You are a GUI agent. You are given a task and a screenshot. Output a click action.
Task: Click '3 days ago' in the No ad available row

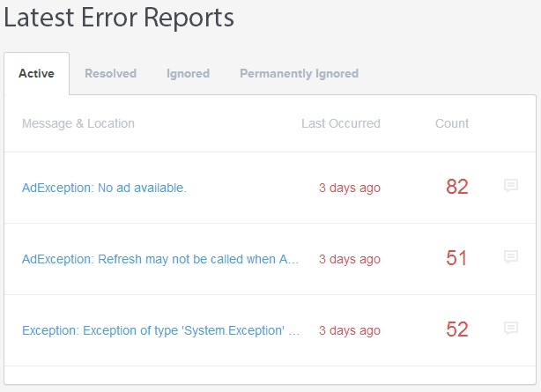pyautogui.click(x=350, y=188)
